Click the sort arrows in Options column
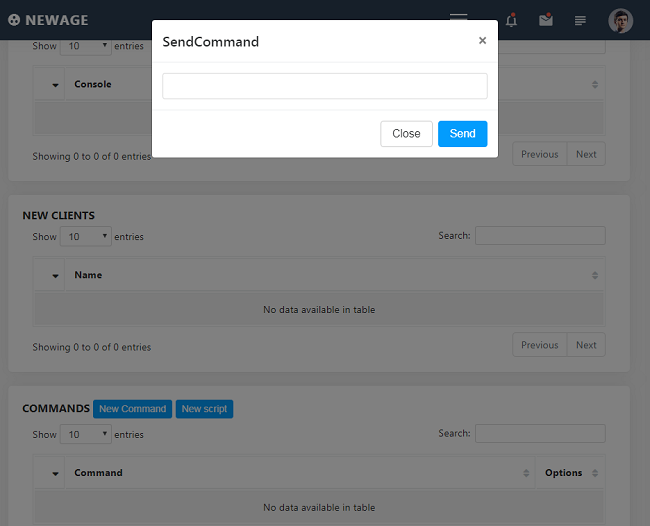 click(x=595, y=473)
